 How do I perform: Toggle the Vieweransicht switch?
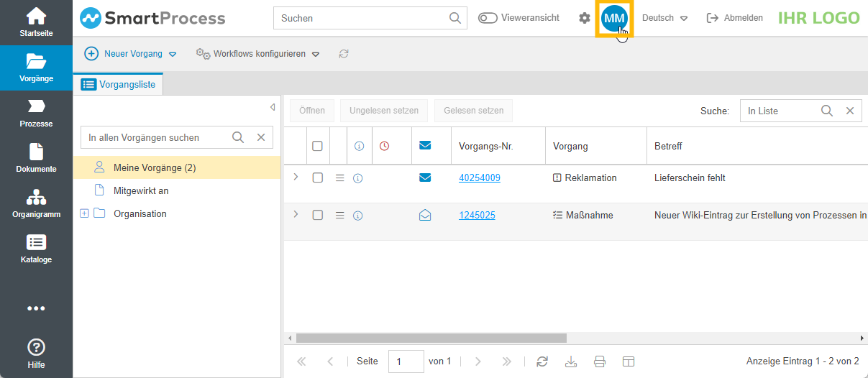coord(488,18)
